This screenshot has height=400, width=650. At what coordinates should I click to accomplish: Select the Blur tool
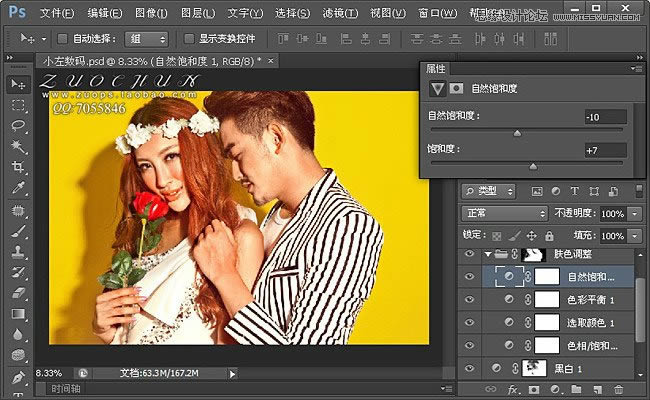point(18,335)
